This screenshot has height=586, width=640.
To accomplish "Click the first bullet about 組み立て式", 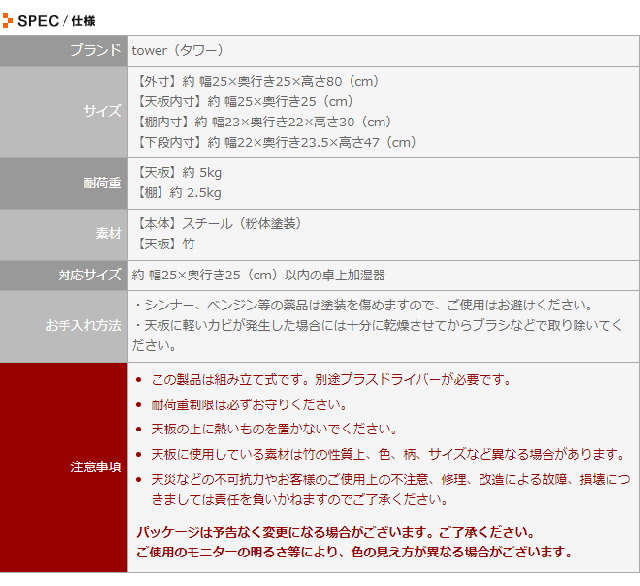I will pos(330,380).
